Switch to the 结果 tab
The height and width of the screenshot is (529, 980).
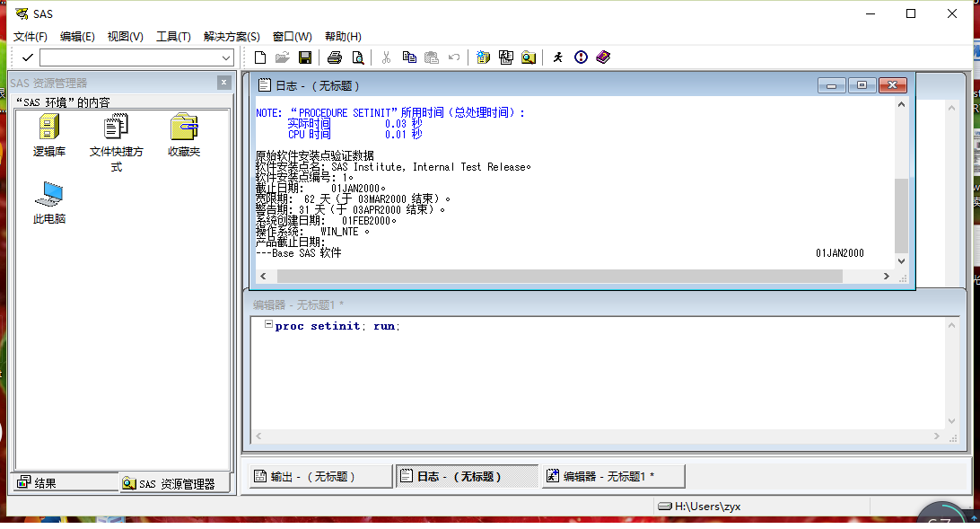(x=65, y=482)
